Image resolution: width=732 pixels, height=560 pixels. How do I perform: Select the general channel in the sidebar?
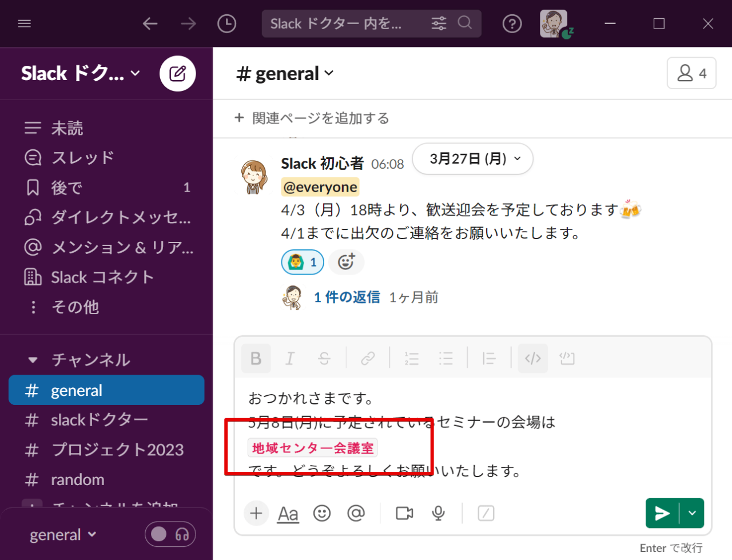(106, 390)
